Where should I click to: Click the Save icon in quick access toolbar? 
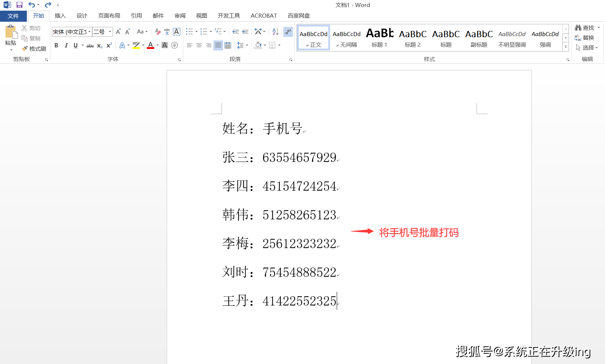pyautogui.click(x=20, y=5)
